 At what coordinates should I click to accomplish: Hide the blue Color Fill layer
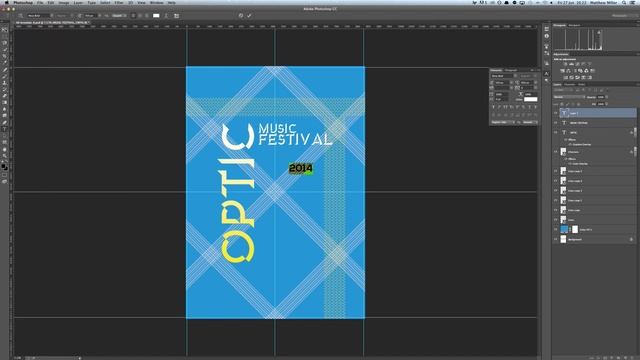pos(556,229)
